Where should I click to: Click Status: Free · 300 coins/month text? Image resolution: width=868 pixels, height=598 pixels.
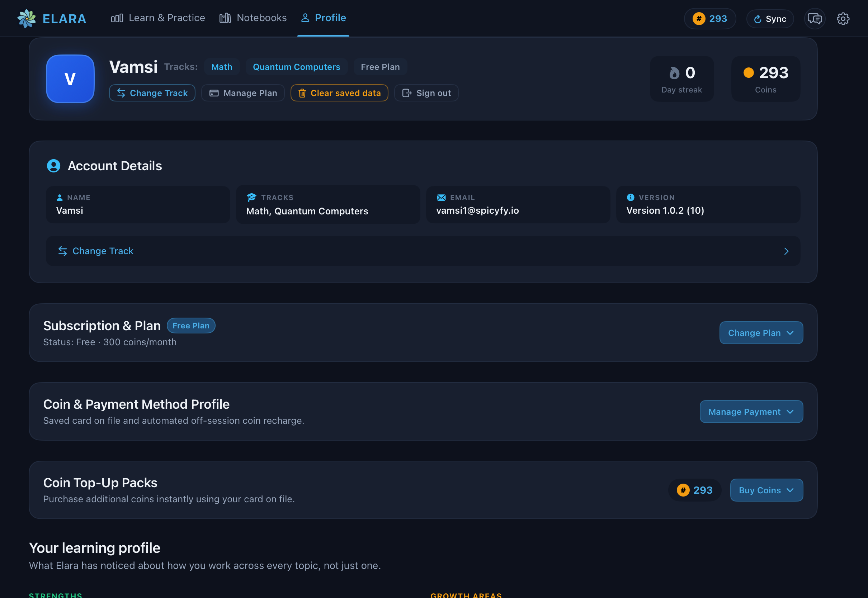[110, 342]
